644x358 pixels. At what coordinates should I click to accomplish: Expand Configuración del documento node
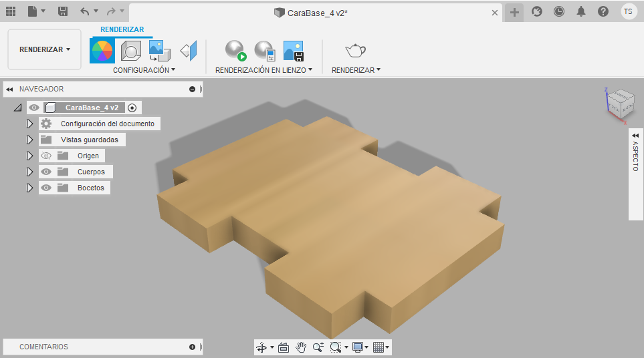pyautogui.click(x=29, y=124)
